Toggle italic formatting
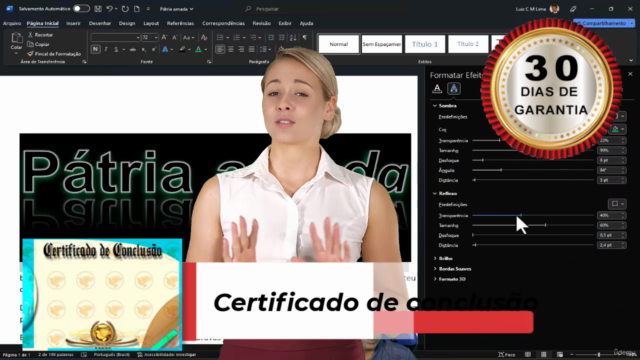The width and height of the screenshot is (640, 360). click(x=106, y=49)
